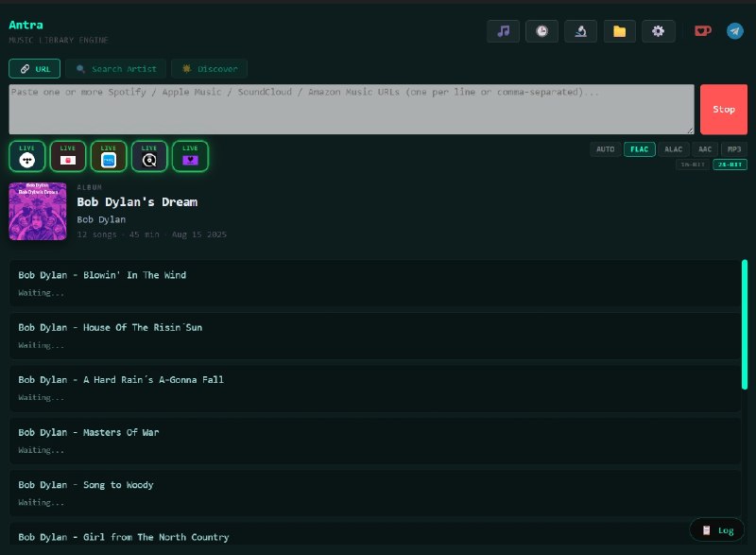This screenshot has height=555, width=756.
Task: Toggle the Qobuz live source badge
Action: tap(149, 156)
